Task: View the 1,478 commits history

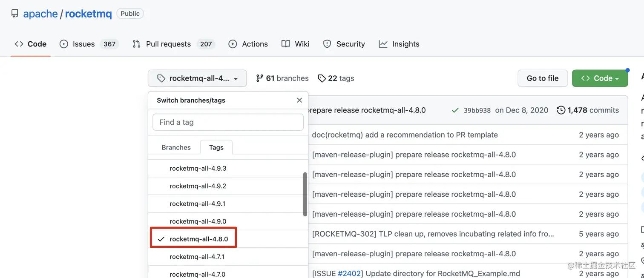Action: (x=588, y=110)
